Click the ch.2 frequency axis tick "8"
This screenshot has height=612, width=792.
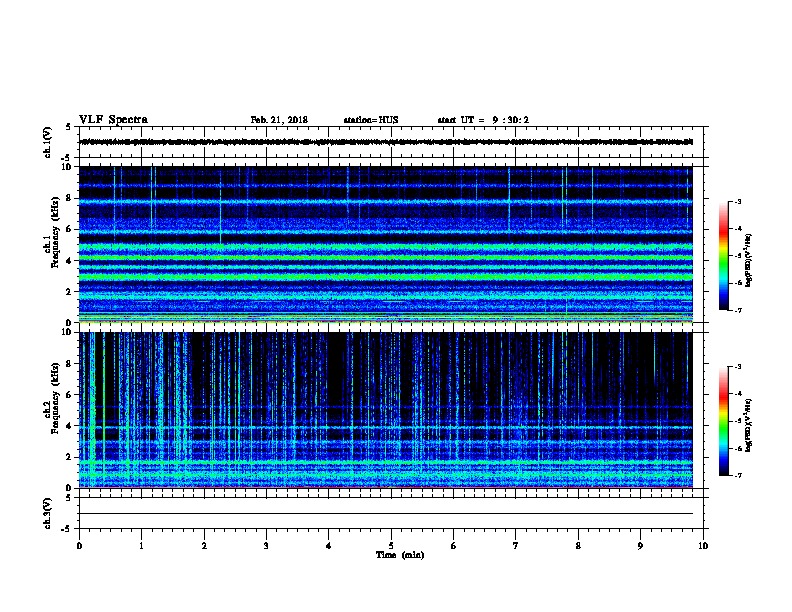(x=70, y=364)
